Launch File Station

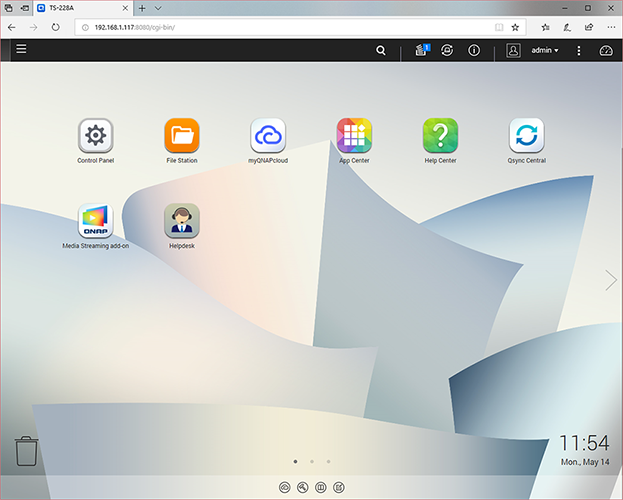click(x=182, y=136)
